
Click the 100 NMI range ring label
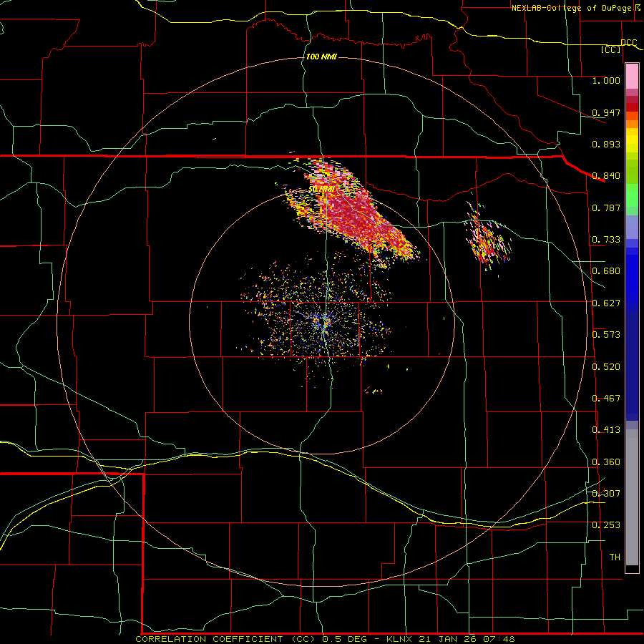(321, 57)
